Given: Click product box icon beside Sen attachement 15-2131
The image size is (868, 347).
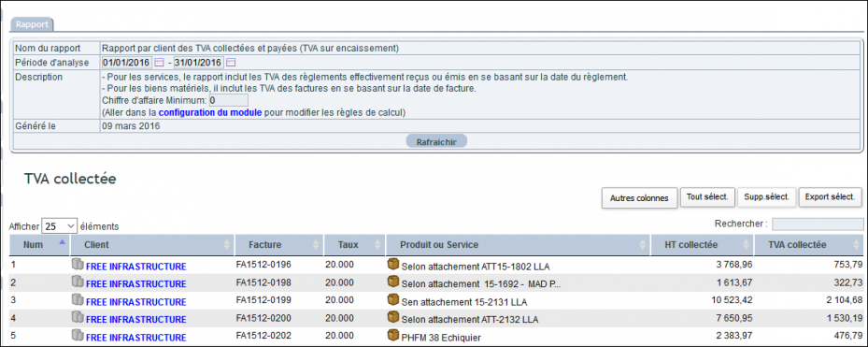Looking at the screenshot, I should pos(393,300).
